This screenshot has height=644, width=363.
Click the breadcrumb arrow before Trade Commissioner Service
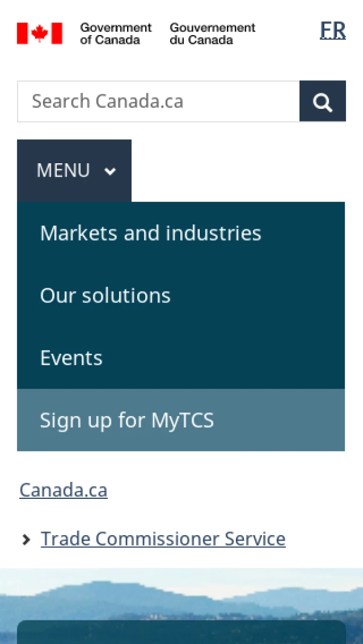pyautogui.click(x=26, y=539)
